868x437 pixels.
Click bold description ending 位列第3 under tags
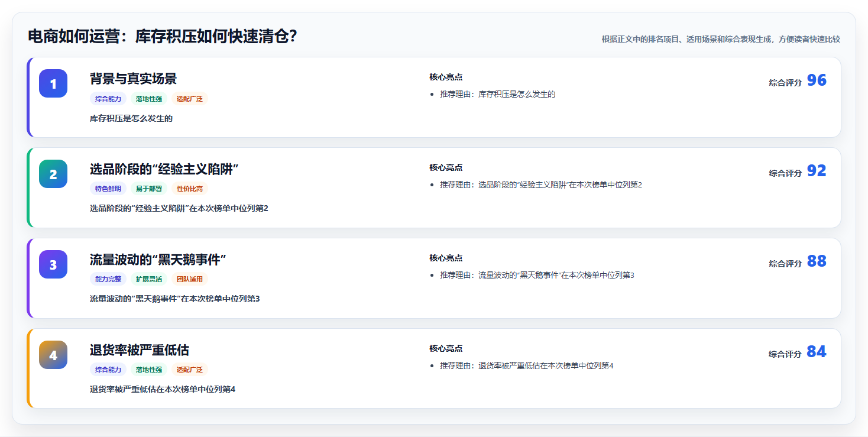(x=175, y=299)
